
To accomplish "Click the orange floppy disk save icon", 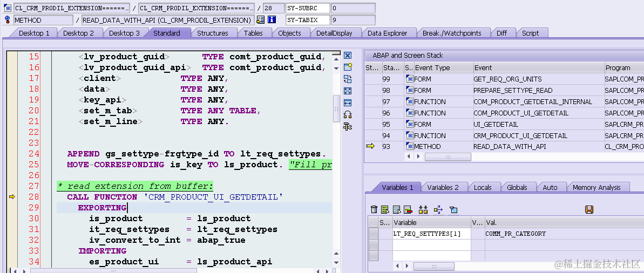I will pos(589,210).
